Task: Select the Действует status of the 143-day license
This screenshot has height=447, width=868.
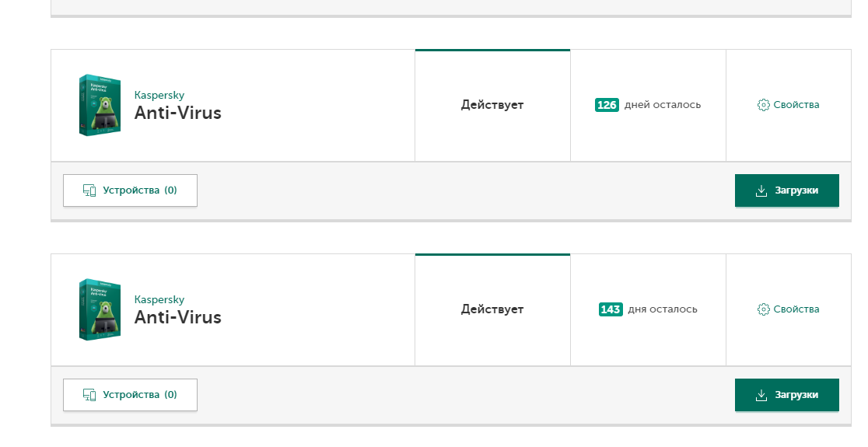Action: 492,309
